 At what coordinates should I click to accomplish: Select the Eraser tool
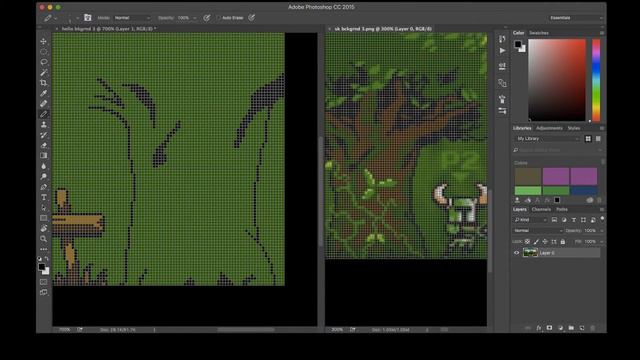tap(44, 145)
